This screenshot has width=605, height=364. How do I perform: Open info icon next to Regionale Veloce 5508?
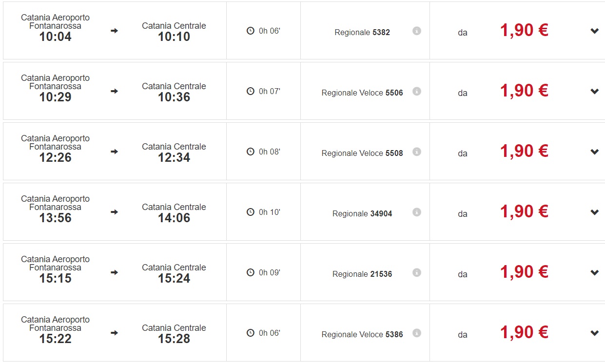click(416, 152)
